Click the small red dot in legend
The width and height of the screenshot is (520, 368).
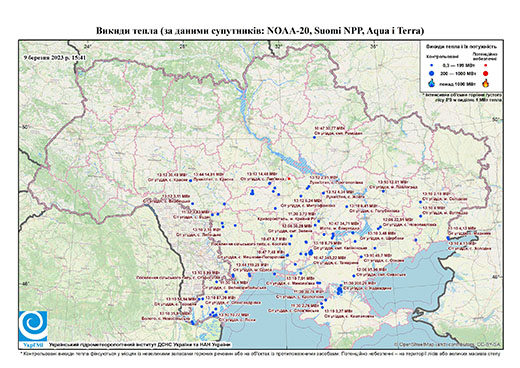point(485,66)
